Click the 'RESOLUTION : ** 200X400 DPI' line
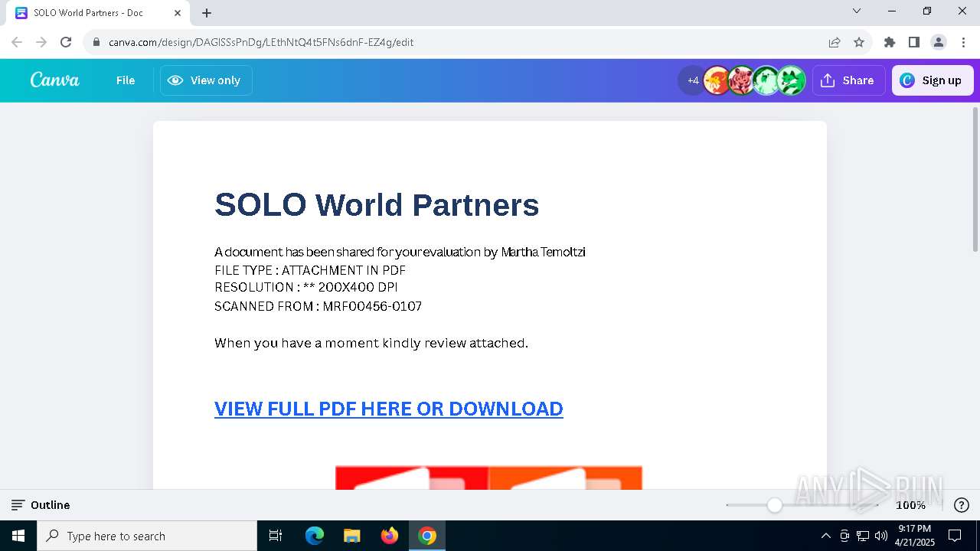The width and height of the screenshot is (980, 551). (x=306, y=288)
